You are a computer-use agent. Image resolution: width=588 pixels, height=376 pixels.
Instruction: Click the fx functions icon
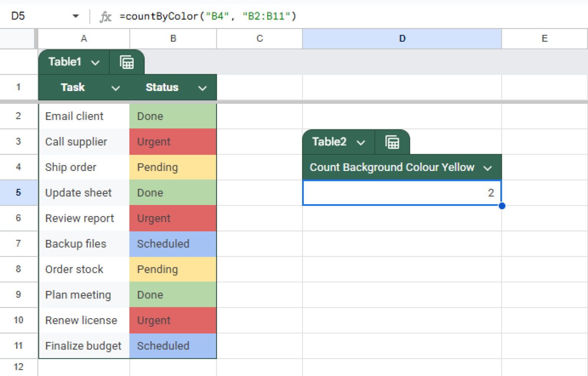pos(105,16)
